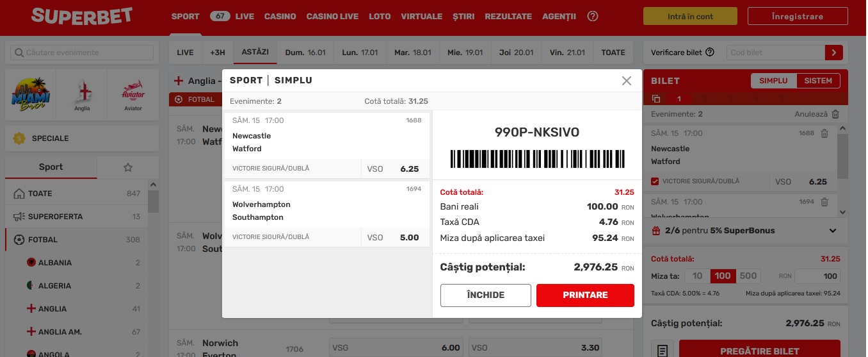Open the Miami Beach game tile
The width and height of the screenshot is (868, 357).
tap(30, 95)
